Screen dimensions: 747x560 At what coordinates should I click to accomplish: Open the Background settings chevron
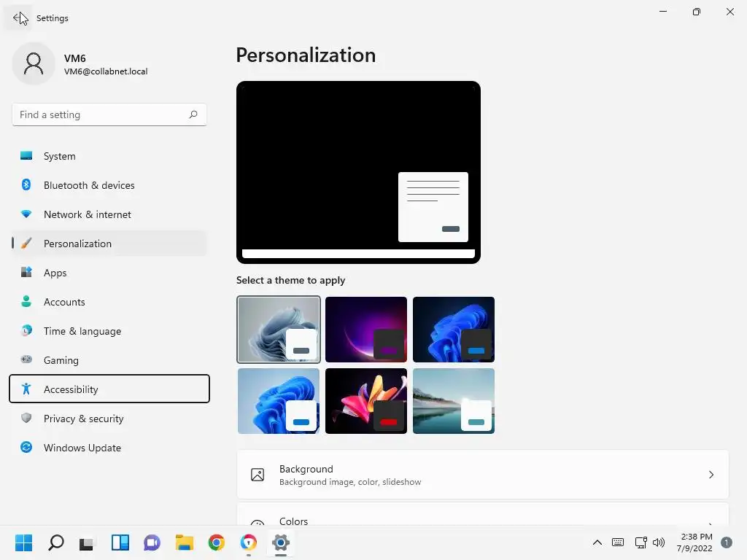[711, 475]
